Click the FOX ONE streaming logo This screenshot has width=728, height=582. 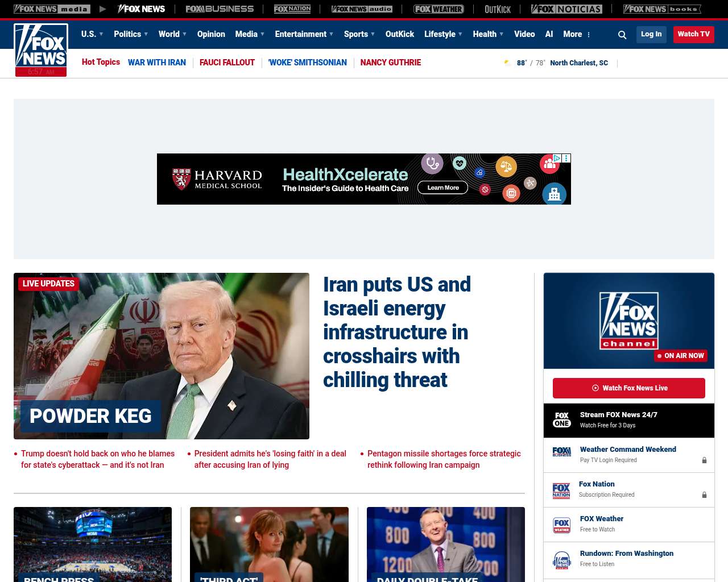[x=562, y=420]
